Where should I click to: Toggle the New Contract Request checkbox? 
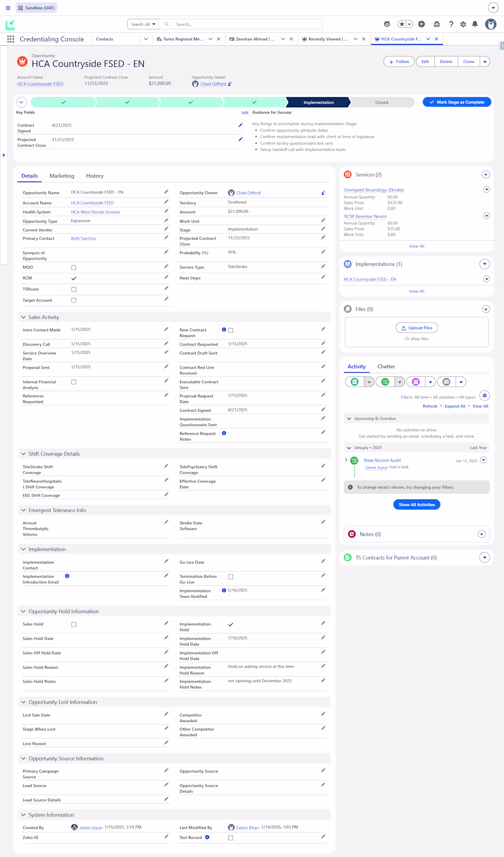coord(231,330)
